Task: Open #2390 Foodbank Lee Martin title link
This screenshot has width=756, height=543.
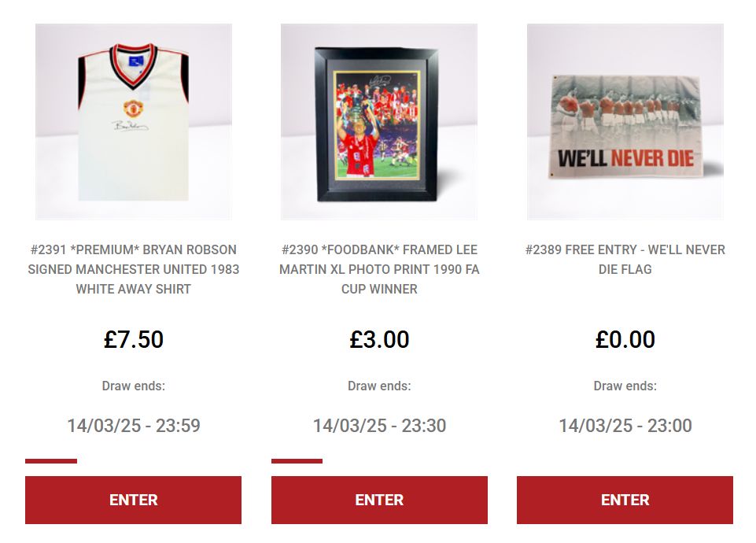Action: tap(379, 269)
